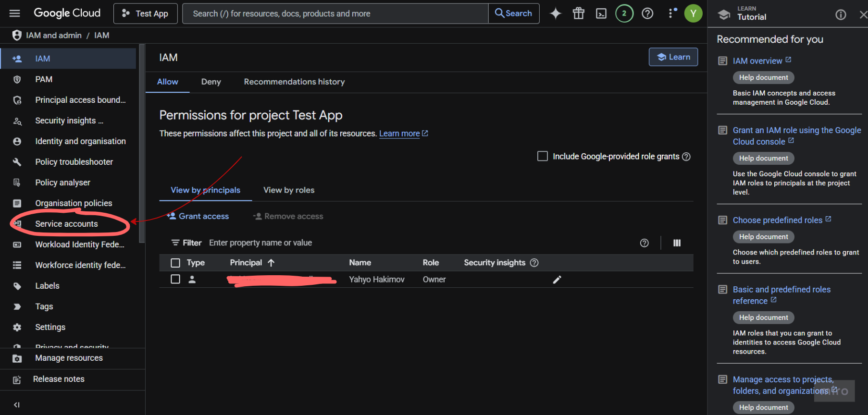This screenshot has height=415, width=868.
Task: Open Organisation policies page
Action: [68, 203]
